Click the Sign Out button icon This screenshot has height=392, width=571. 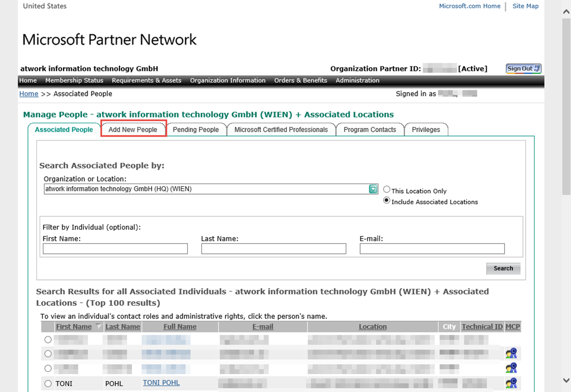(x=524, y=69)
